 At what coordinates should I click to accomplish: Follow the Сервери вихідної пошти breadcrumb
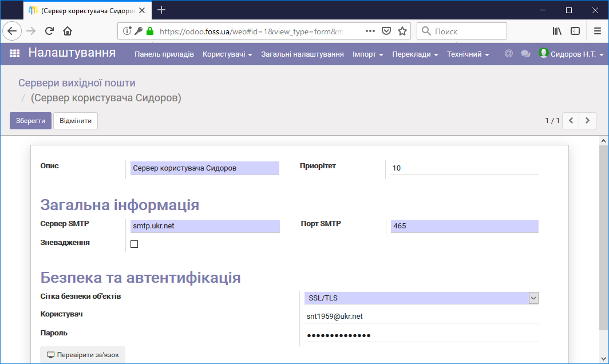click(x=77, y=83)
